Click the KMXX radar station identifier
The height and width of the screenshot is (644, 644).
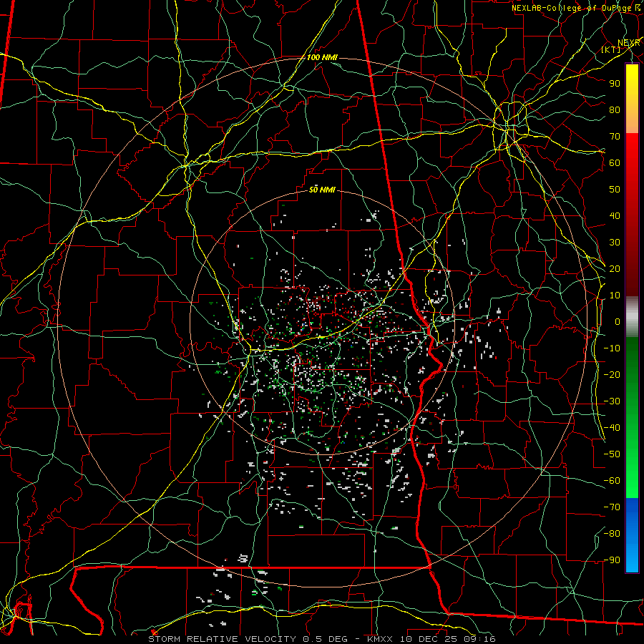[x=380, y=639]
